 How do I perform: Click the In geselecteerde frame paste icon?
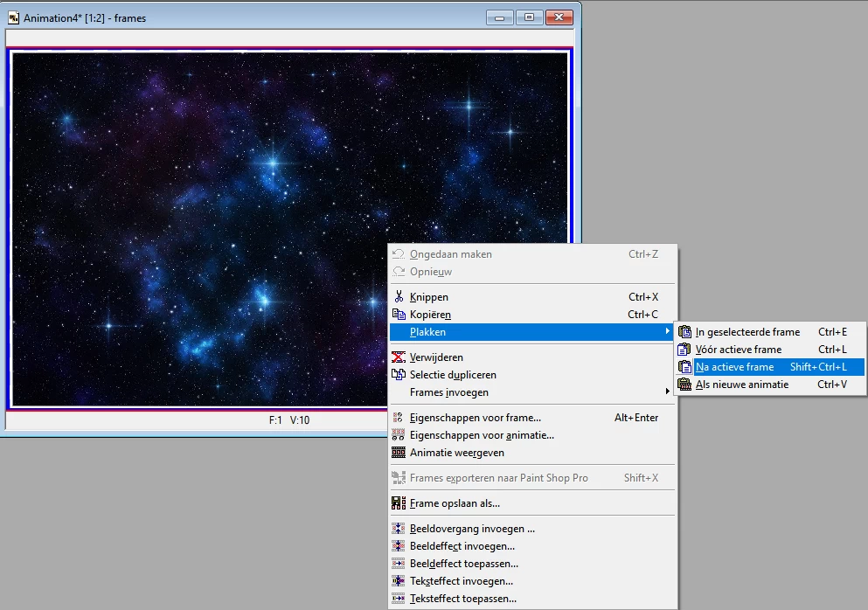coord(685,332)
